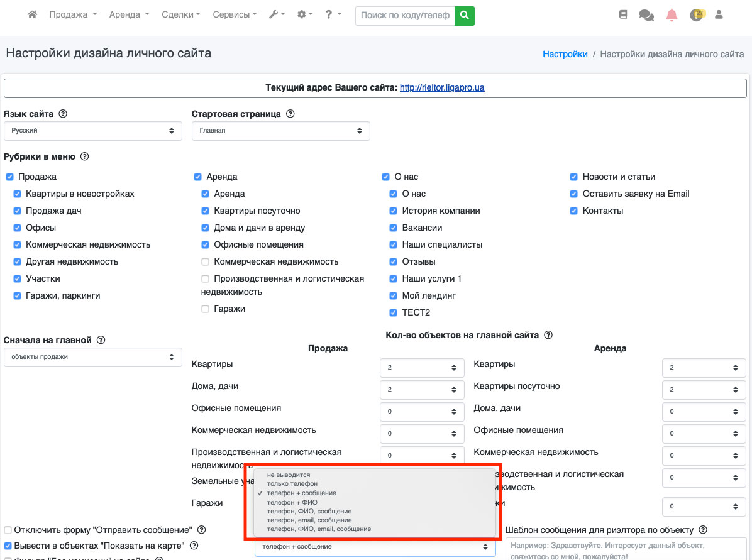Uncheck the Квартиры в новостройках checkbox
The height and width of the screenshot is (560, 752).
pos(18,194)
